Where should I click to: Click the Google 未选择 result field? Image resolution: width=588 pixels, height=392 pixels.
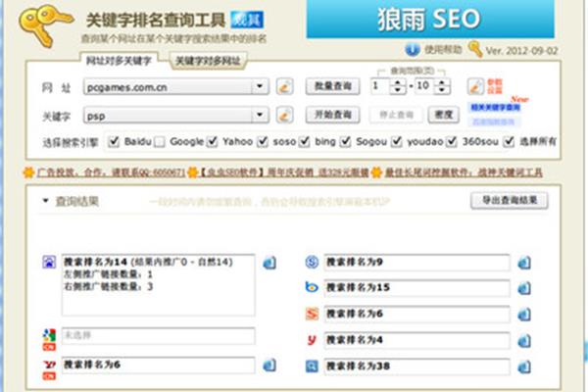pos(158,335)
